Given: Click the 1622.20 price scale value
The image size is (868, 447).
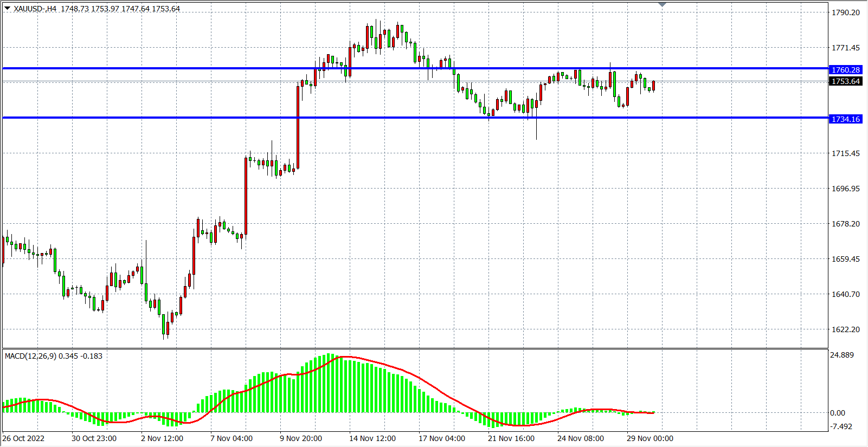Looking at the screenshot, I should [x=845, y=329].
